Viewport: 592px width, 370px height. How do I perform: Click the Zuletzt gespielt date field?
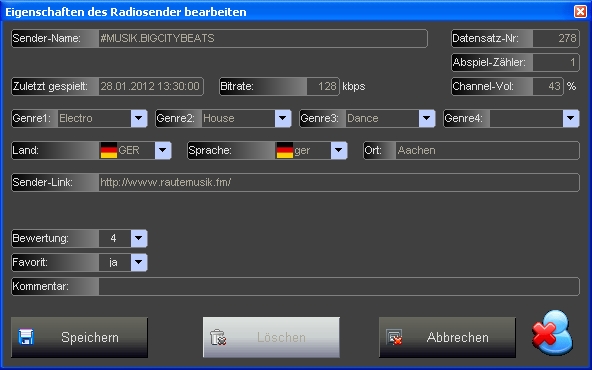[151, 86]
